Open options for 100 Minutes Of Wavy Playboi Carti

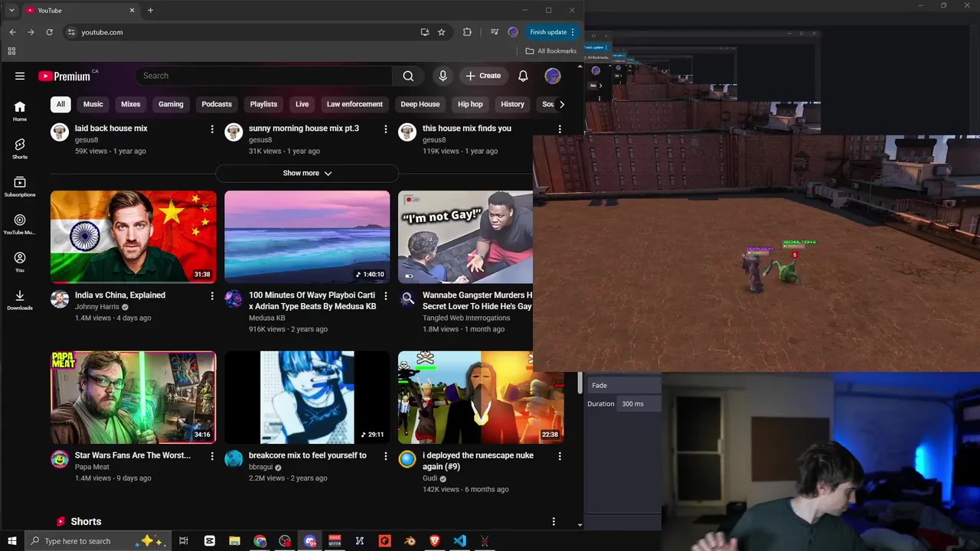(386, 296)
